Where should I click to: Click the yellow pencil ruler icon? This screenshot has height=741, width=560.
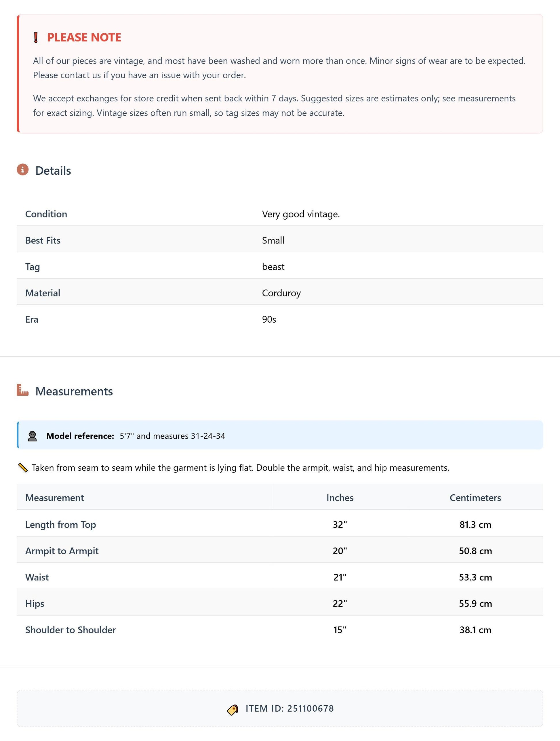click(x=22, y=468)
